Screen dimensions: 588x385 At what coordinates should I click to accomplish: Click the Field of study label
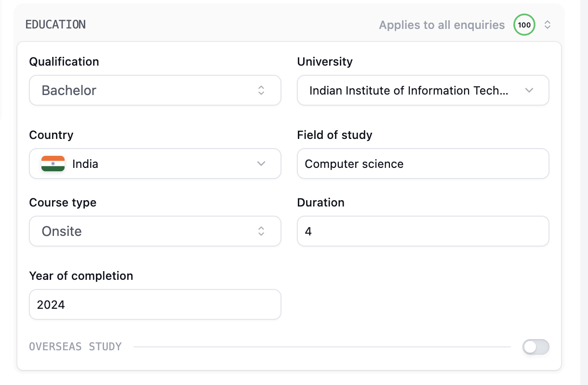click(335, 135)
